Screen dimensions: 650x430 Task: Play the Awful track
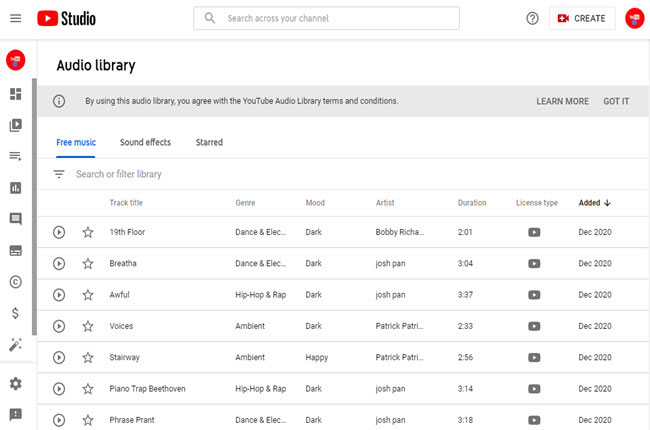(x=59, y=295)
